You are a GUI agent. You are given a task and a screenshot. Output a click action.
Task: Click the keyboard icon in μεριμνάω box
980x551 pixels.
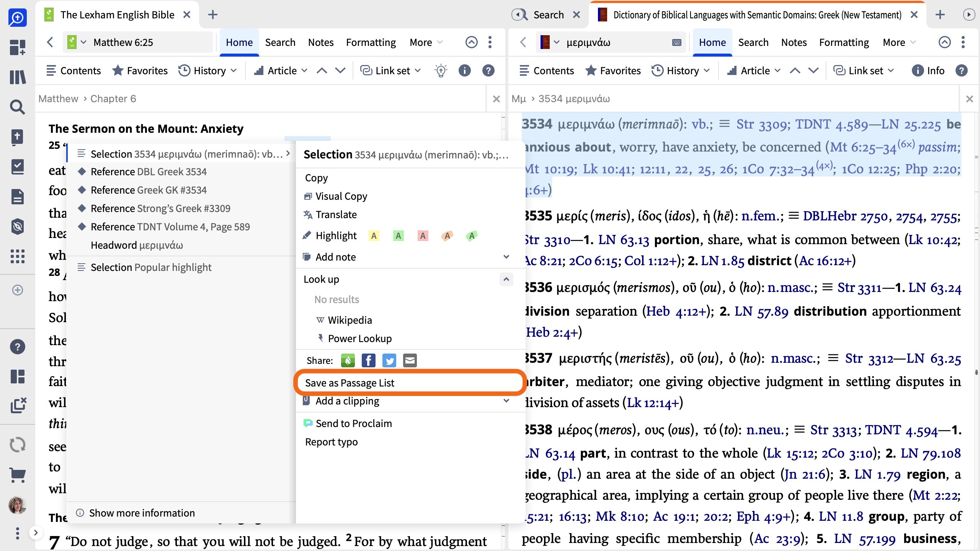pos(676,42)
